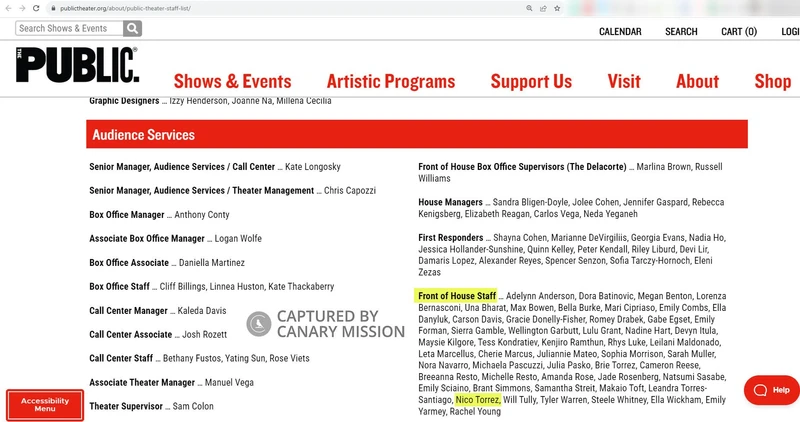Click the browser forward arrow
800x422 pixels.
tap(23, 8)
